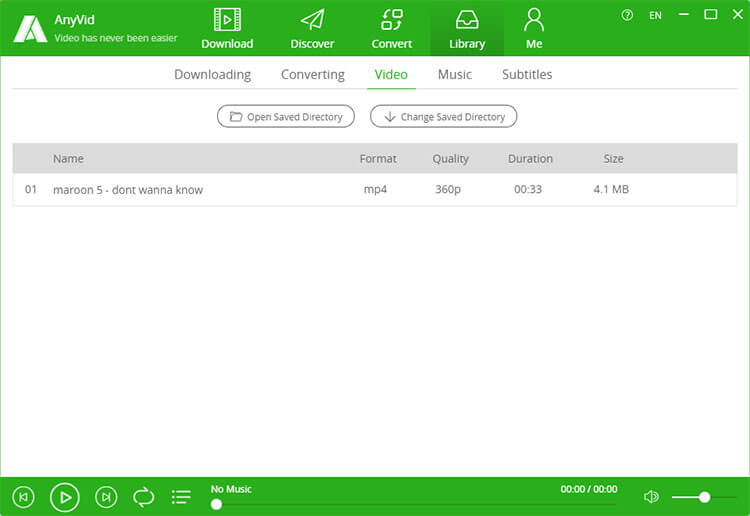Select the Video tab
The width and height of the screenshot is (750, 516).
pyautogui.click(x=391, y=75)
